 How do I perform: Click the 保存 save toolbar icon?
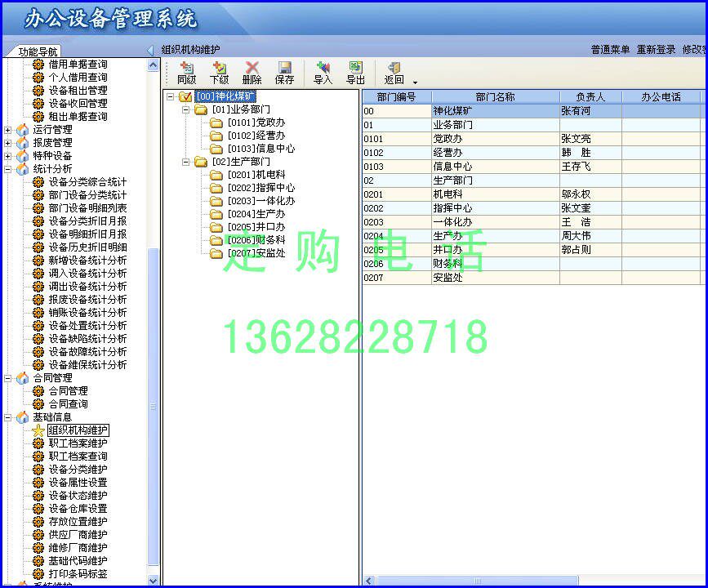(x=284, y=69)
